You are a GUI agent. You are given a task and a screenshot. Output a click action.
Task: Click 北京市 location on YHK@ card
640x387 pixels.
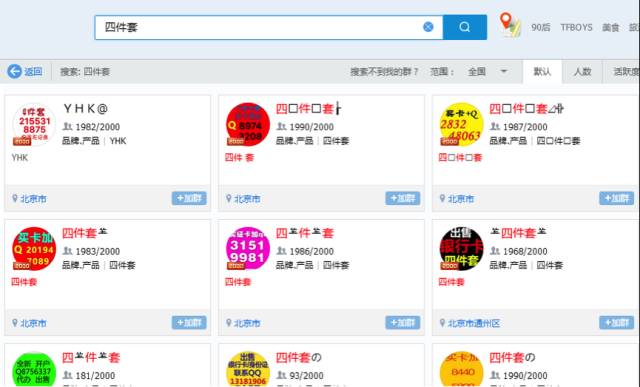pyautogui.click(x=33, y=199)
